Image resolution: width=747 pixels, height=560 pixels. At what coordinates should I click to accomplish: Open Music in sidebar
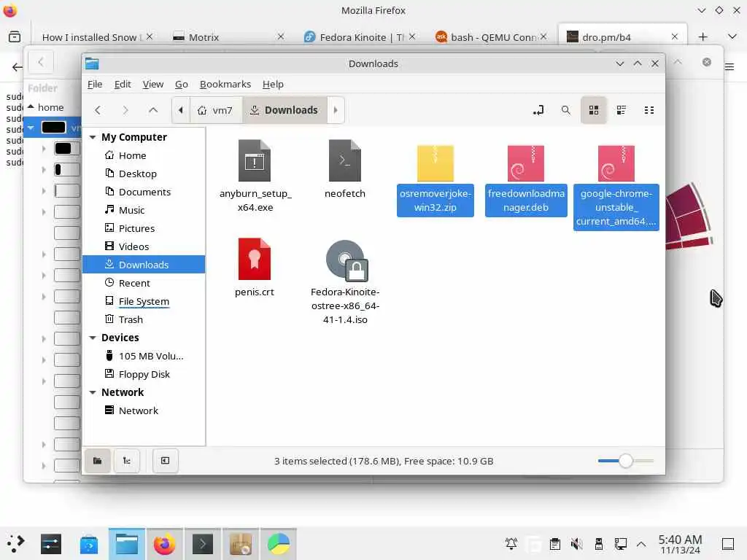click(144, 210)
